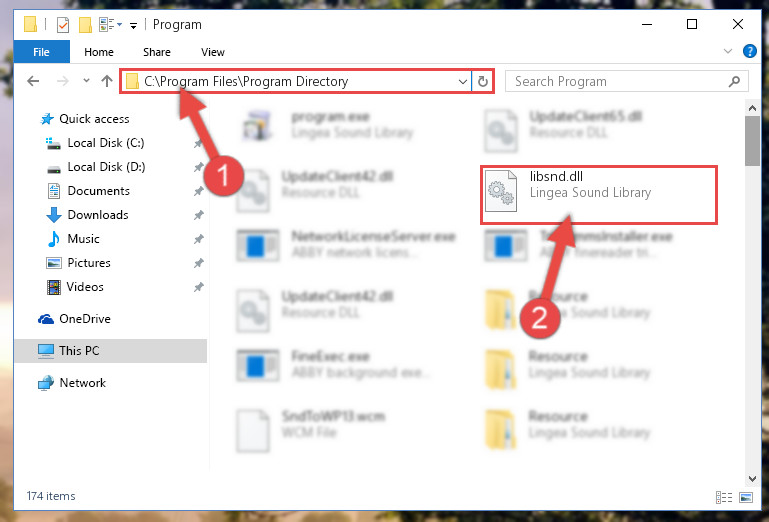Image resolution: width=769 pixels, height=522 pixels.
Task: Click the libsnd.dll gear file icon
Action: 500,191
